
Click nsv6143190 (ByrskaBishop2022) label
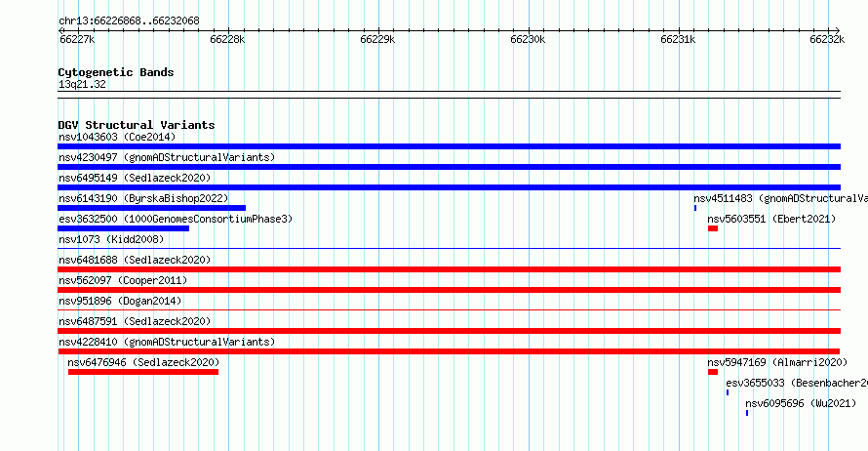(143, 198)
